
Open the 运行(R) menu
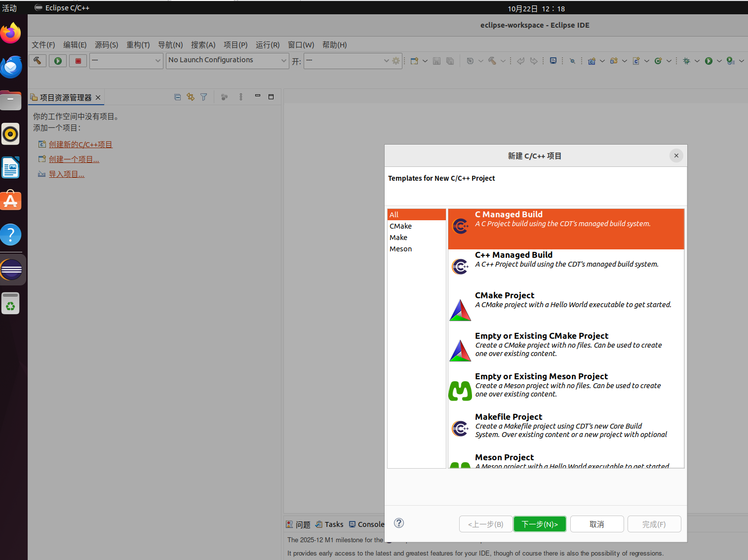(268, 45)
